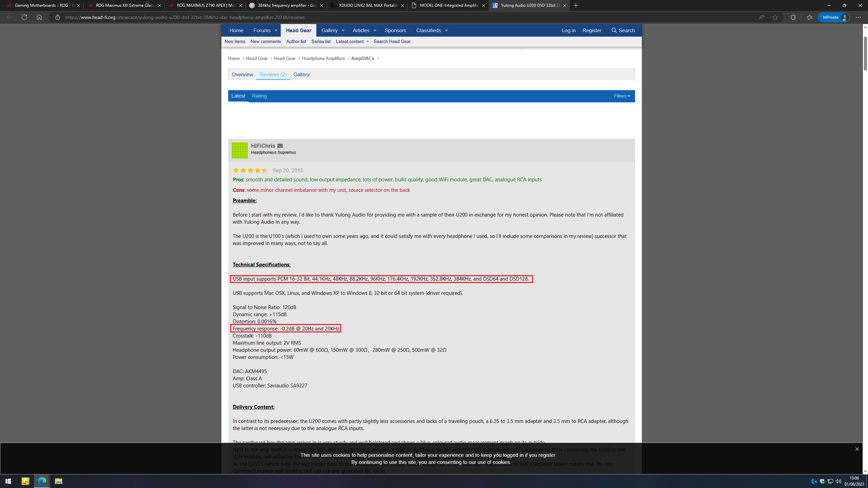Click the Log in link
This screenshot has width=868, height=488.
[x=569, y=30]
